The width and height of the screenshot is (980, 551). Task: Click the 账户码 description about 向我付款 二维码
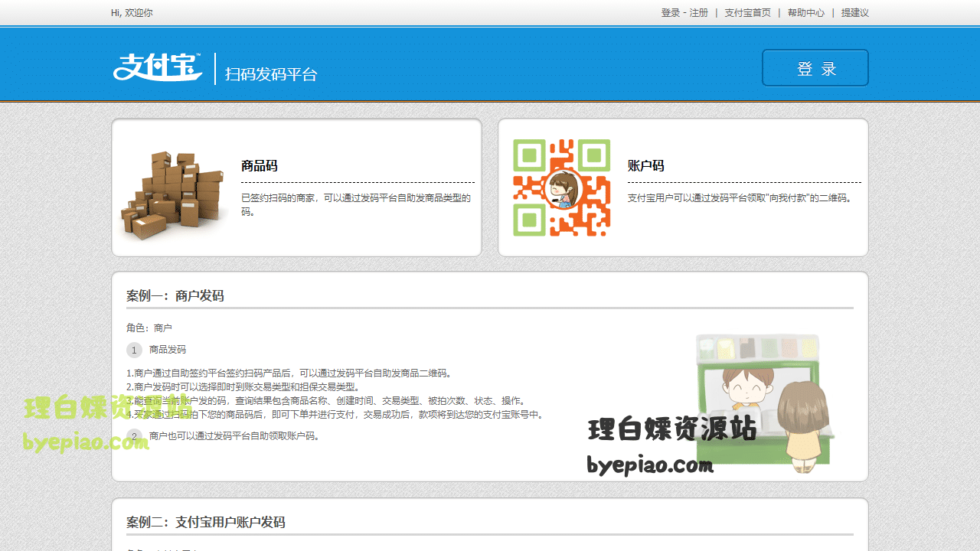click(740, 197)
